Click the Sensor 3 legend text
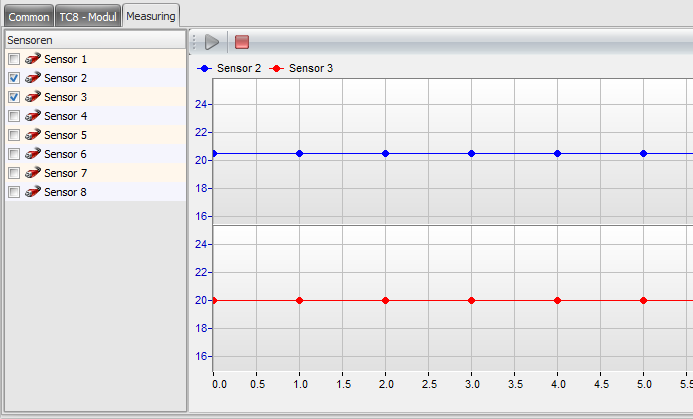 click(x=311, y=68)
